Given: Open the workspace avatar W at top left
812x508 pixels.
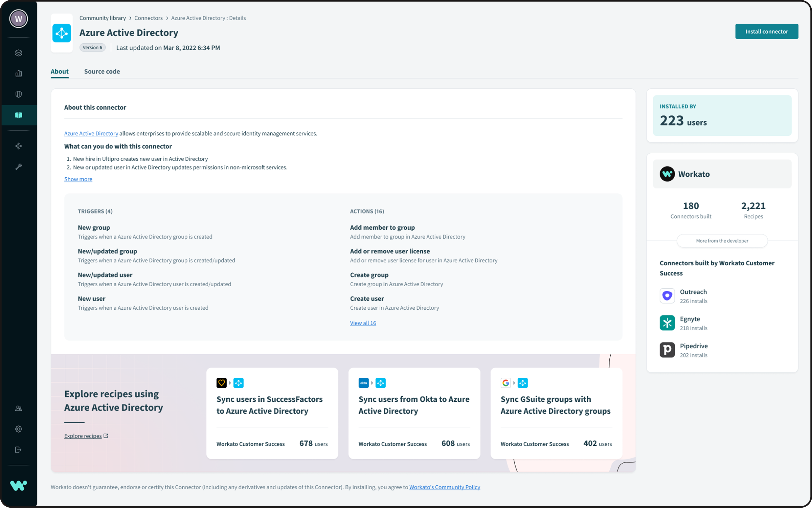Looking at the screenshot, I should coord(18,19).
